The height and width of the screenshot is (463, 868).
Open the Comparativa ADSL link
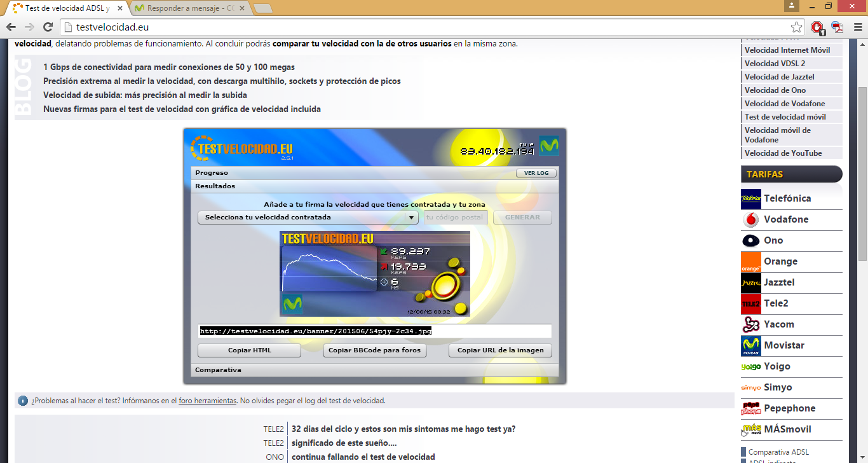pos(778,452)
